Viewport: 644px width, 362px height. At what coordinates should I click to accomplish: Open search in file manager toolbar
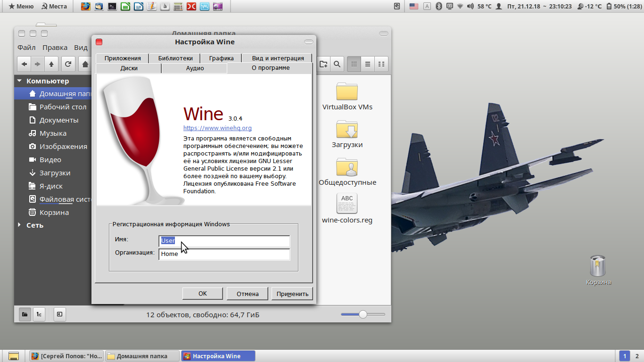337,64
